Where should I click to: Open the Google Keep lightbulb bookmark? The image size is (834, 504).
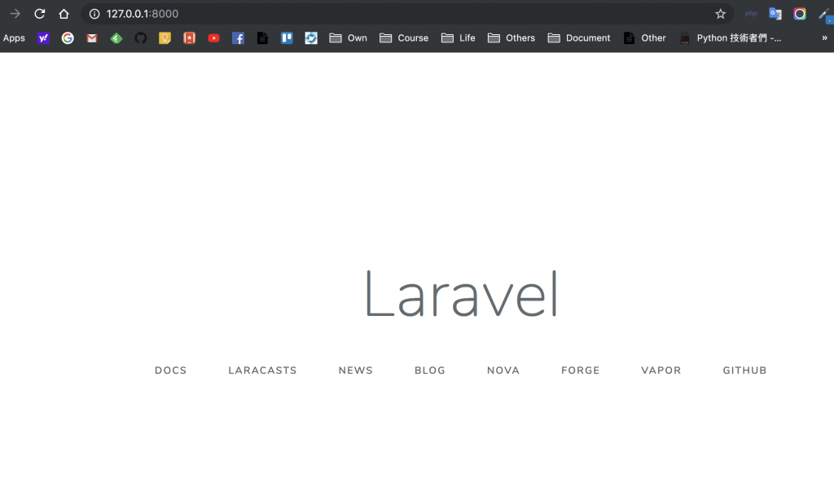tap(165, 37)
